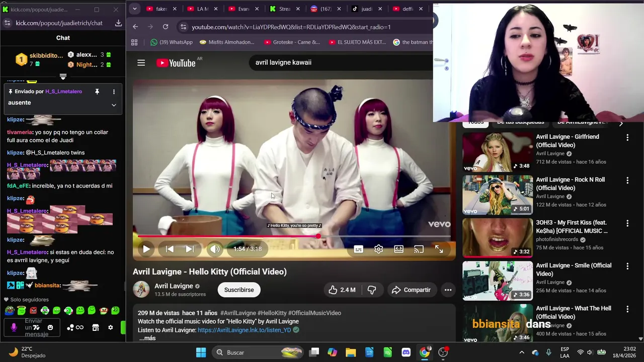
Task: Select 'Avril Lavigne - Smile (Official Video)' title
Action: pos(574,269)
